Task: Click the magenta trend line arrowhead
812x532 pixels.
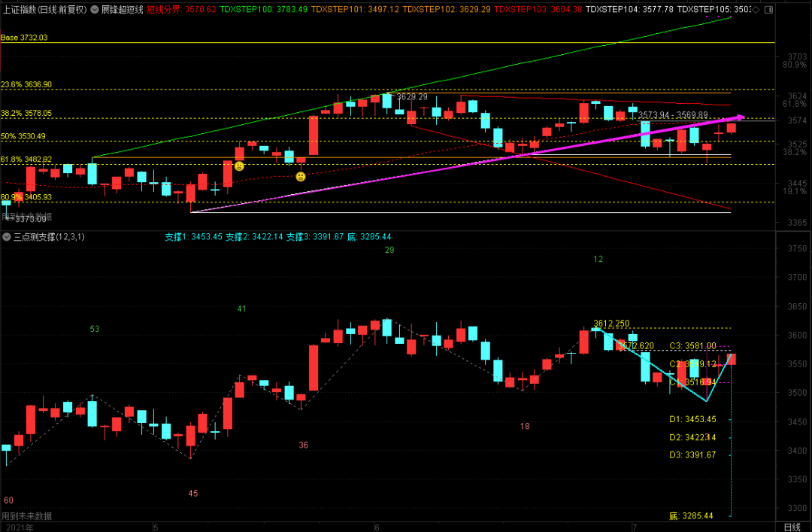Action: pos(740,117)
